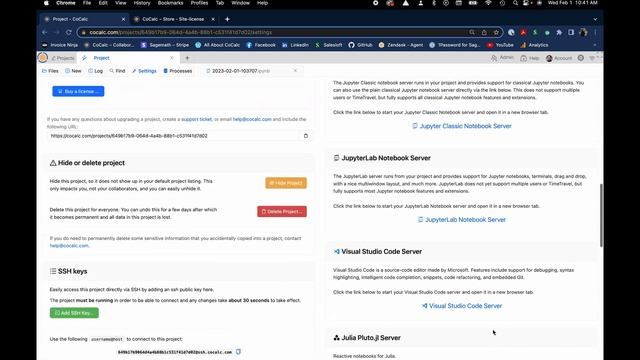Viewport: 640px width, 360px height.
Task: Go back in browser history
Action: tap(44, 32)
